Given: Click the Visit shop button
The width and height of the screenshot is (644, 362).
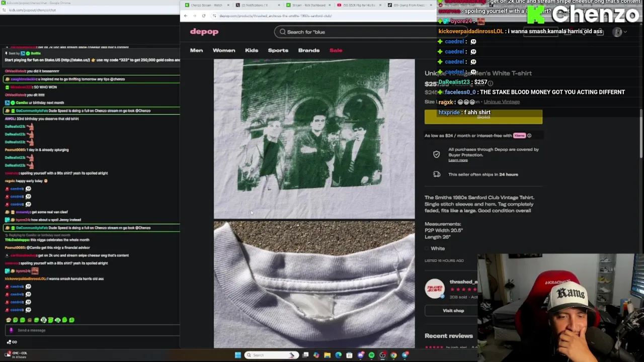Looking at the screenshot, I should [x=453, y=311].
